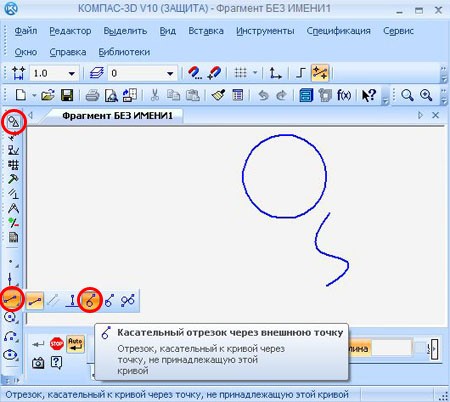
Task: Click the Undo arrow icon
Action: point(263,96)
